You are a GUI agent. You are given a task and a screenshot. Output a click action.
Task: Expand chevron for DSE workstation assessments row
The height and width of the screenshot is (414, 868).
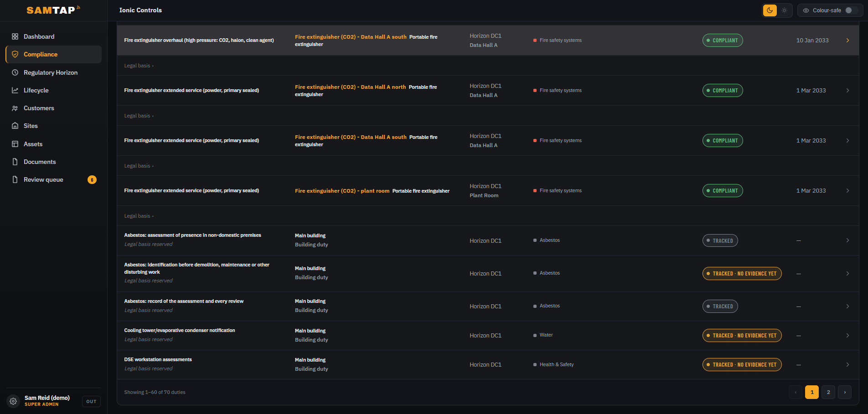pos(847,365)
